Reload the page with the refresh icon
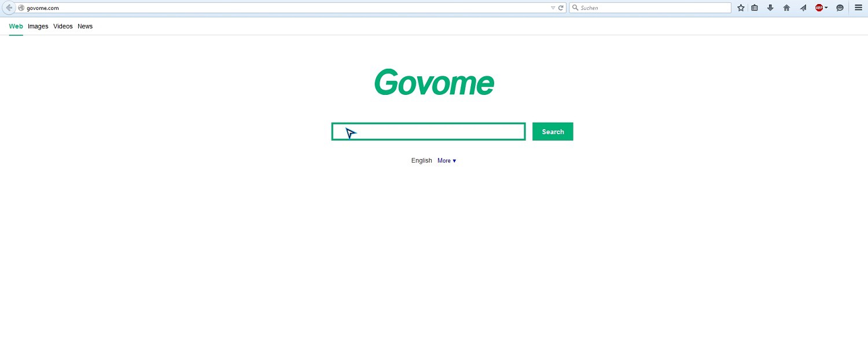This screenshot has width=868, height=361. tap(561, 8)
